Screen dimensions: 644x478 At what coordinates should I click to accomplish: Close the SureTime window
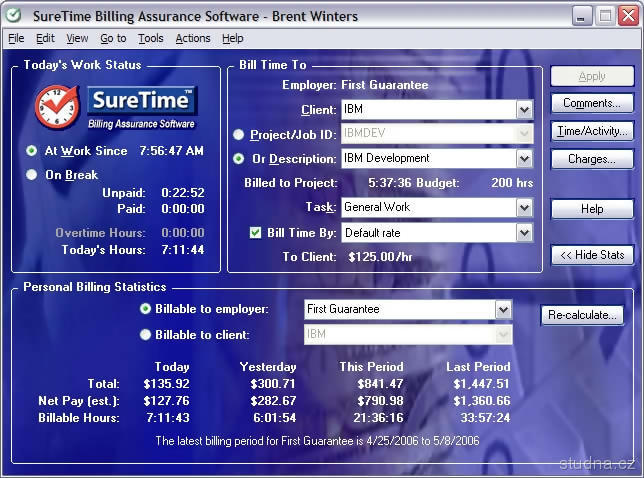click(x=628, y=16)
